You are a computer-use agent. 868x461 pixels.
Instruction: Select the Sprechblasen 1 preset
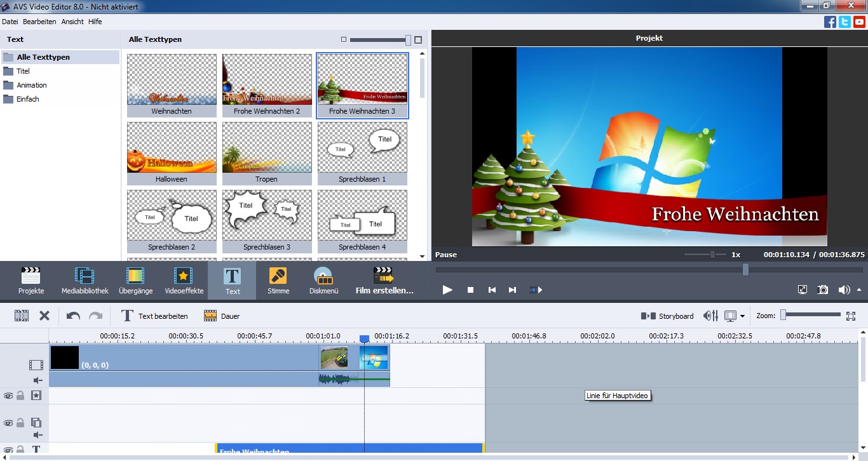point(362,153)
